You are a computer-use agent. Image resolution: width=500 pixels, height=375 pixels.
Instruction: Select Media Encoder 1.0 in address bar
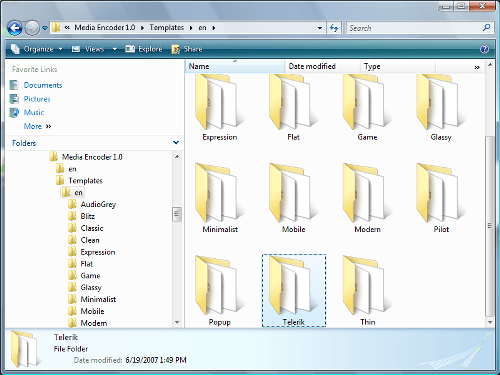click(x=105, y=28)
